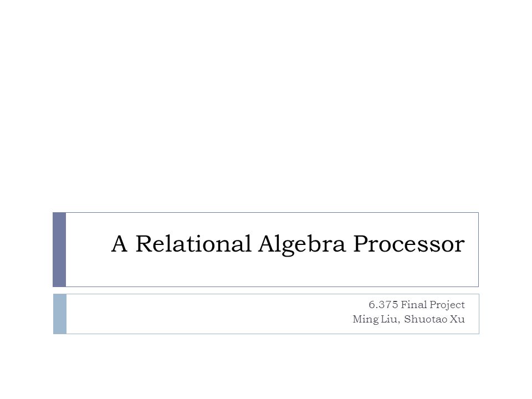Click the right border of the title box

point(478,249)
